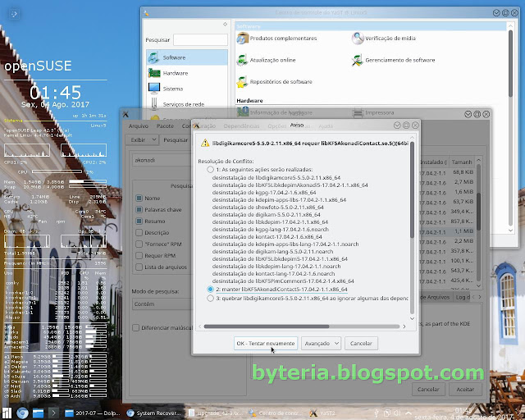Switch to Pesquisar tab in YaST2
The image size is (525, 420).
coord(176,139)
